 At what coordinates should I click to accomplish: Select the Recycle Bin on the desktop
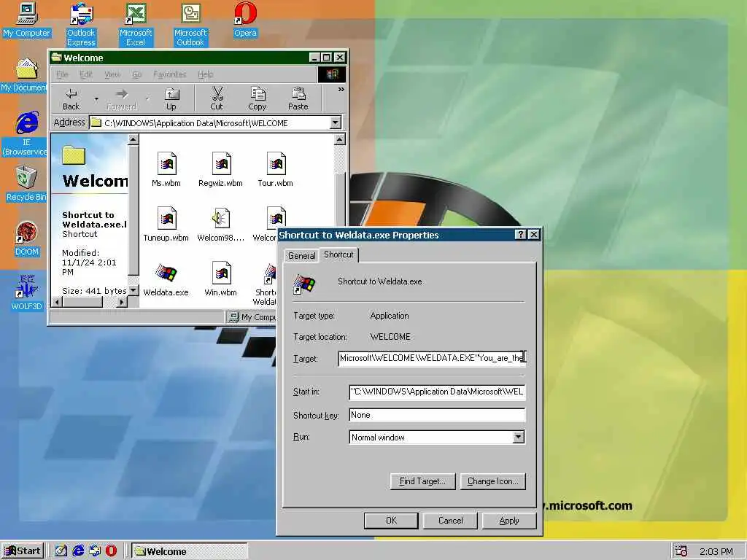(x=26, y=184)
